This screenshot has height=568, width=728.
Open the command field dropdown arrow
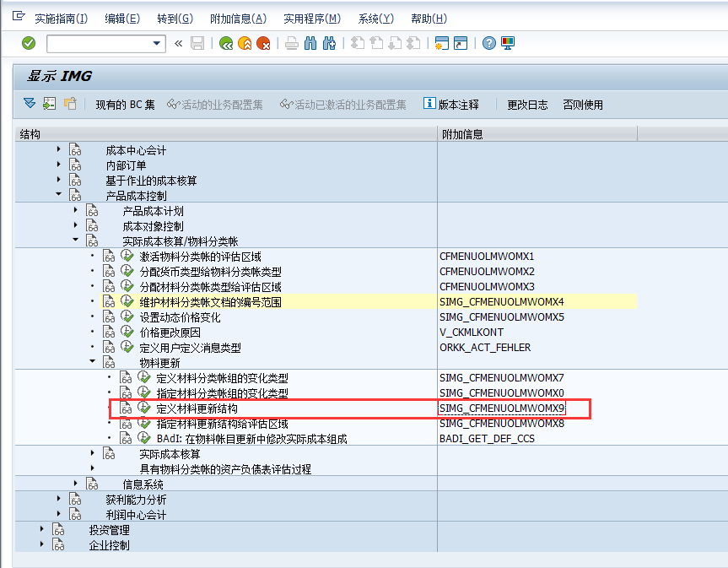tap(159, 43)
